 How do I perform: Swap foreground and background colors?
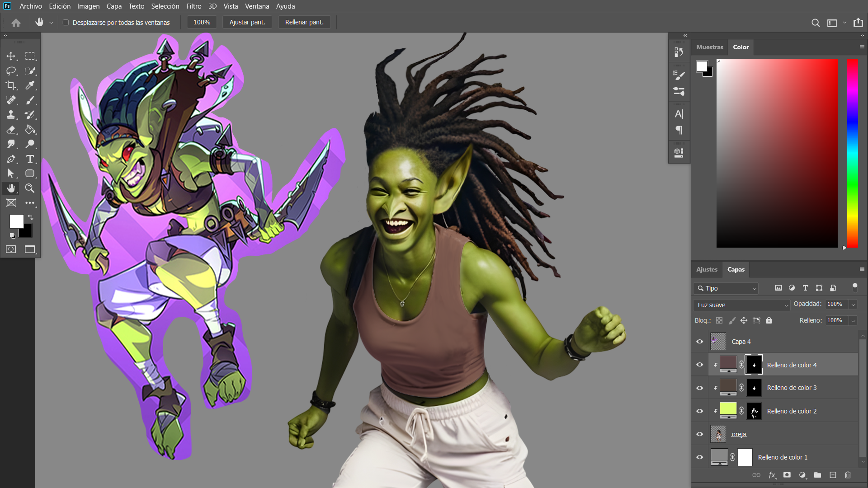(30, 217)
